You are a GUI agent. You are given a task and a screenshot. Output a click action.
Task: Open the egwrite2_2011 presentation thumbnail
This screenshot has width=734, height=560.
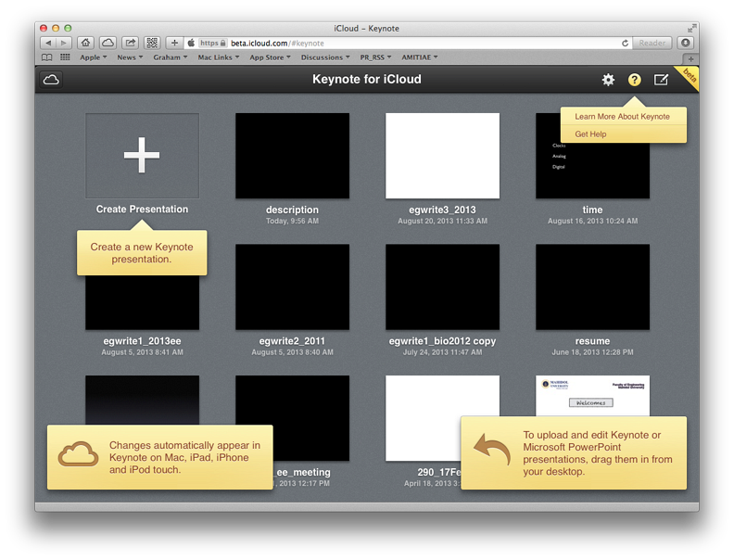pos(292,286)
